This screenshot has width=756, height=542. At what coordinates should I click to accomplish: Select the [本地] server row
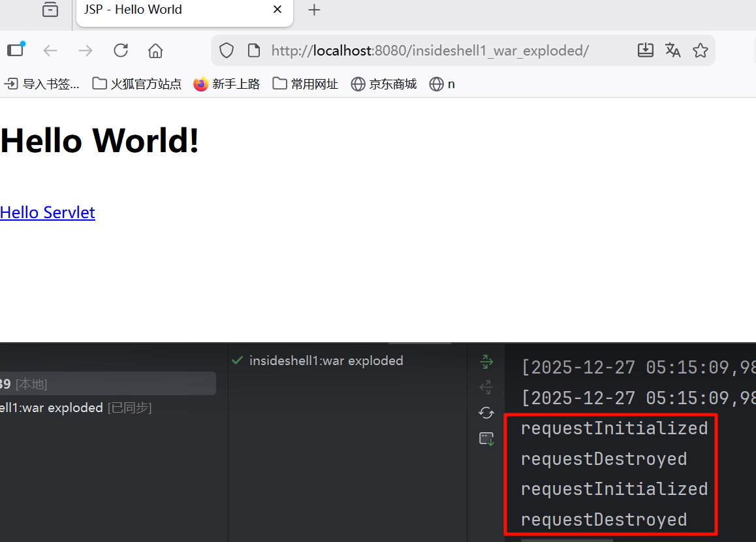point(108,383)
